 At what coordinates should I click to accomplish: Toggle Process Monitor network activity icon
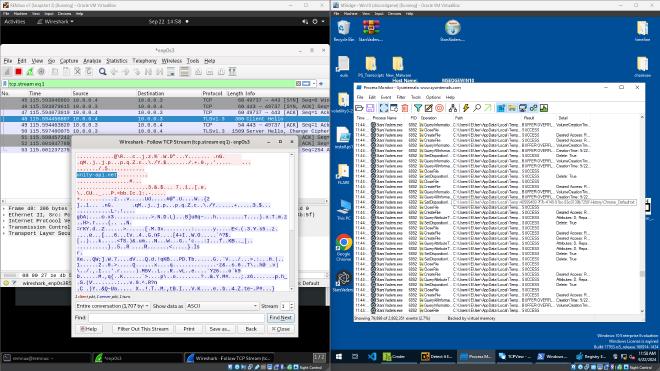click(523, 108)
